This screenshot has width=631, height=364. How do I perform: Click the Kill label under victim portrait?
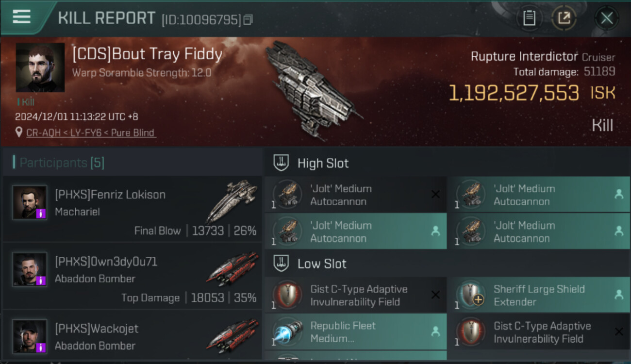tap(26, 102)
